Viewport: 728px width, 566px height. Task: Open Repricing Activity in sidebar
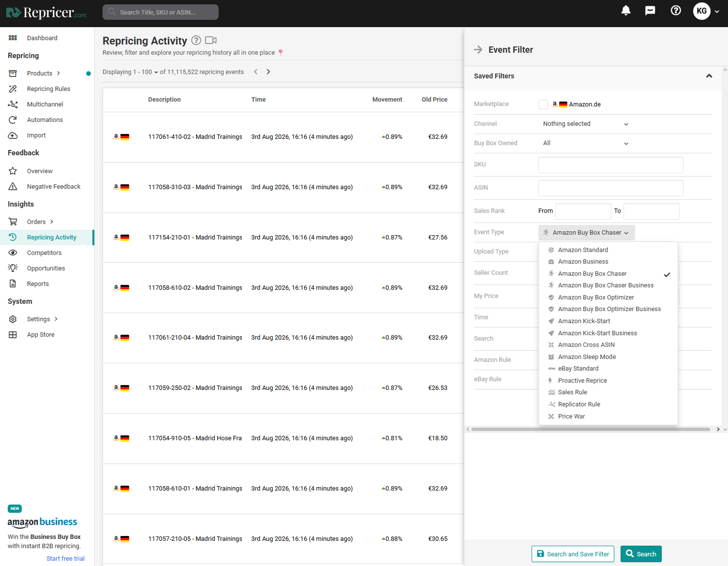(47, 238)
